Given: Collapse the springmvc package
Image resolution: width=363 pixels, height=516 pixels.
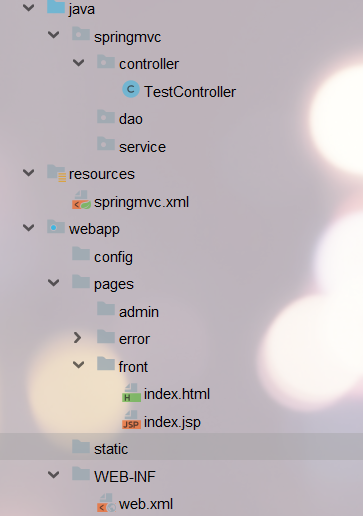Looking at the screenshot, I should (x=54, y=35).
